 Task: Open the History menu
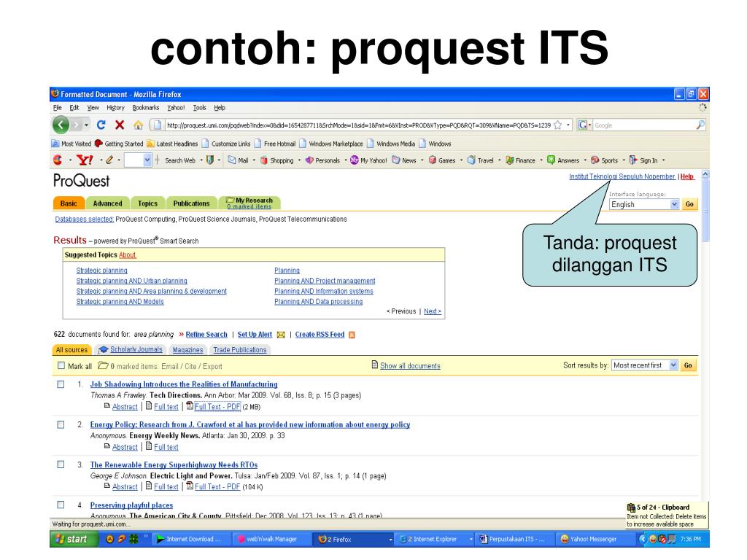[x=115, y=108]
